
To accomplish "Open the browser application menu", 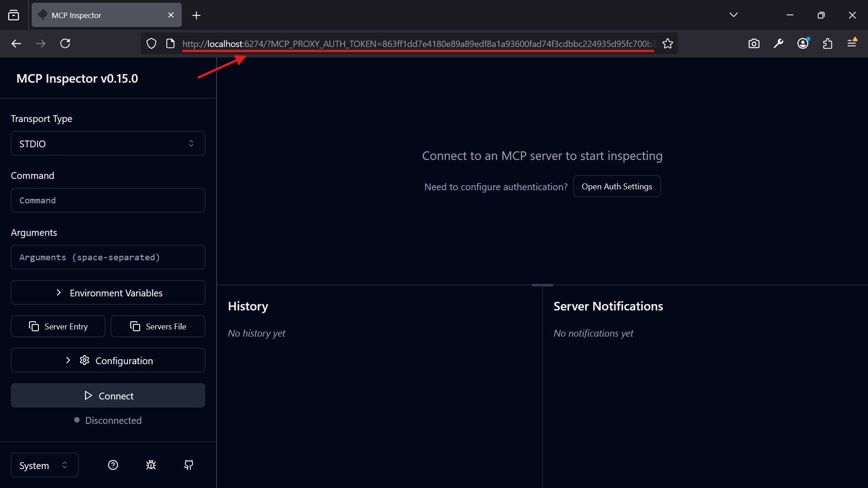I will click(x=852, y=43).
